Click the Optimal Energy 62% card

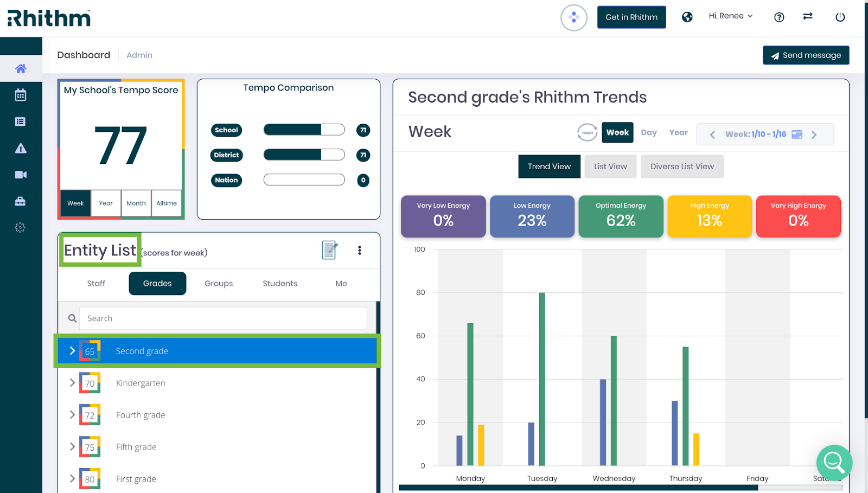(x=621, y=216)
